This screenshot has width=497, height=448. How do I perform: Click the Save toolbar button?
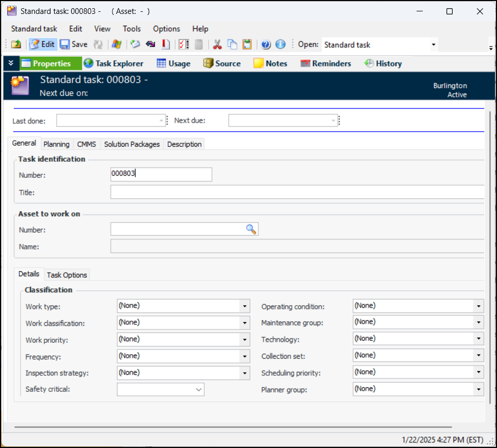[73, 44]
